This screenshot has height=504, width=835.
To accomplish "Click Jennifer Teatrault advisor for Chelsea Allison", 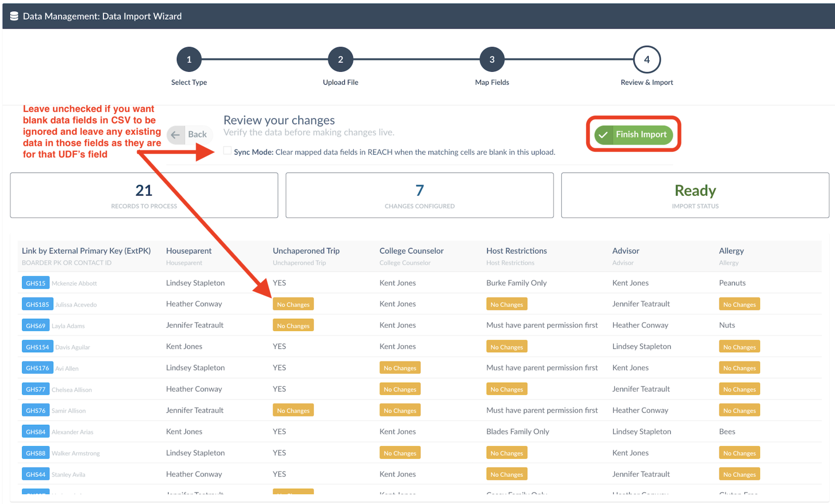I will pyautogui.click(x=641, y=389).
